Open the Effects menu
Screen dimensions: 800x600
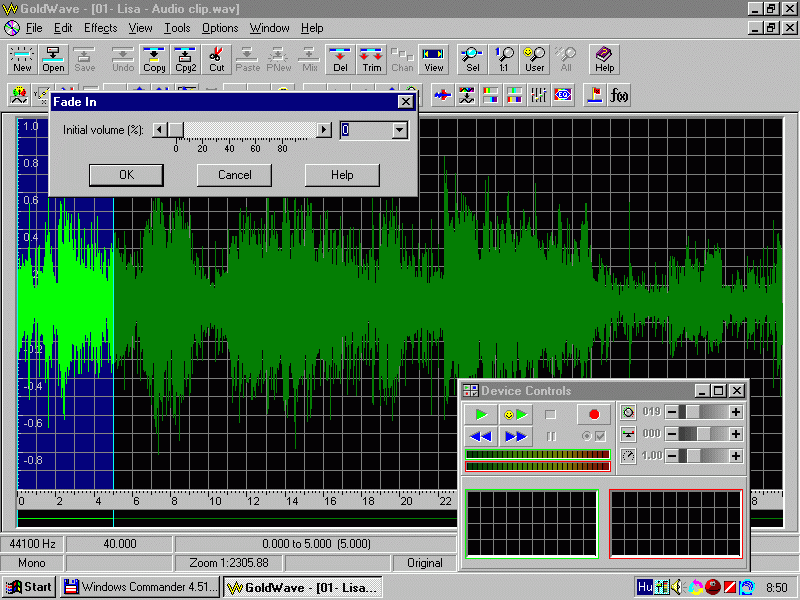click(101, 28)
